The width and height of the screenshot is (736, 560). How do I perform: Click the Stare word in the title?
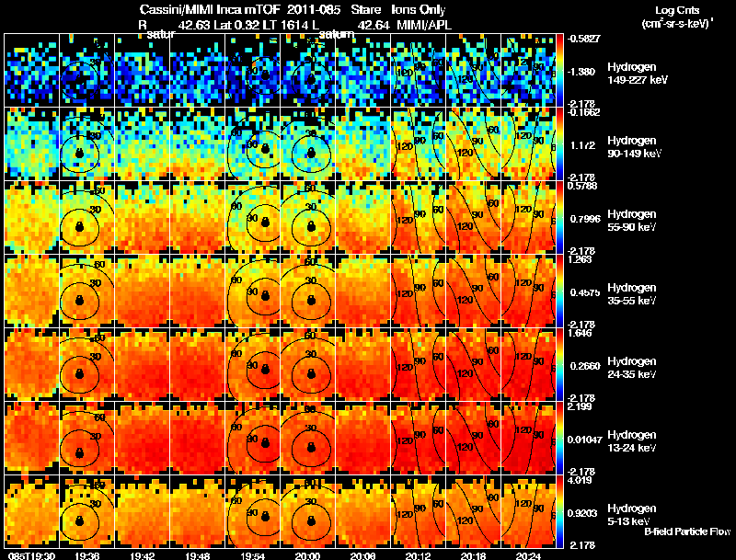coord(366,9)
